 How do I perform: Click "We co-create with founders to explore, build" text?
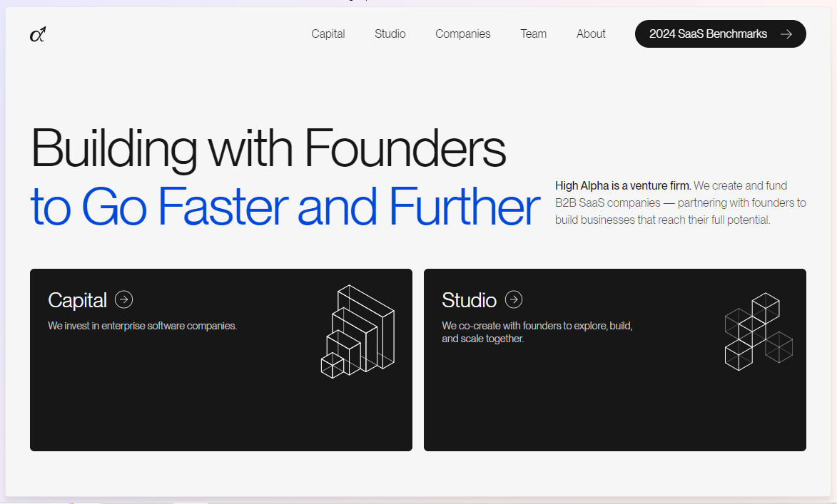537,326
